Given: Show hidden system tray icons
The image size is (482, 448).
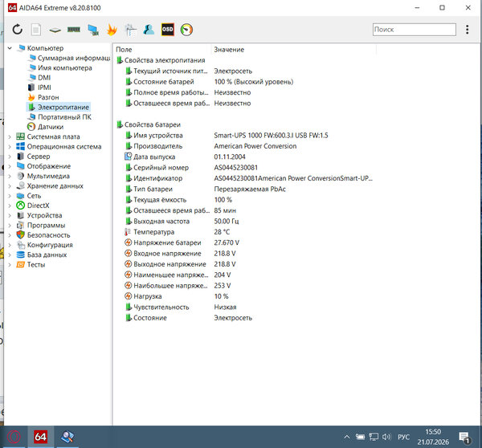Looking at the screenshot, I should pos(347,437).
